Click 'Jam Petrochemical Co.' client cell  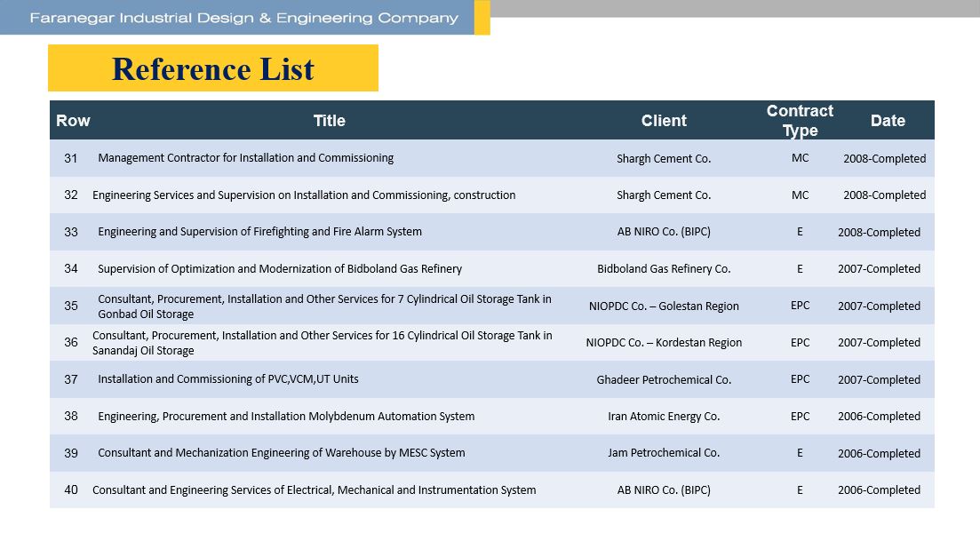(x=664, y=453)
